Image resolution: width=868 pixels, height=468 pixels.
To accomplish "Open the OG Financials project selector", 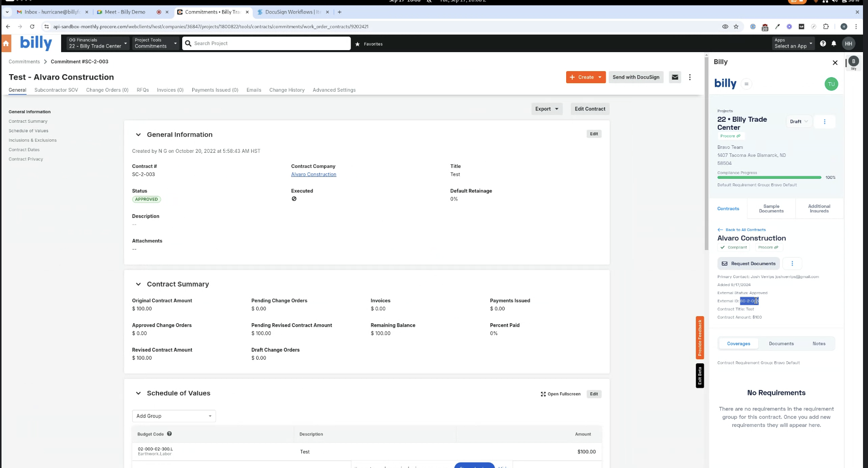I will [98, 43].
